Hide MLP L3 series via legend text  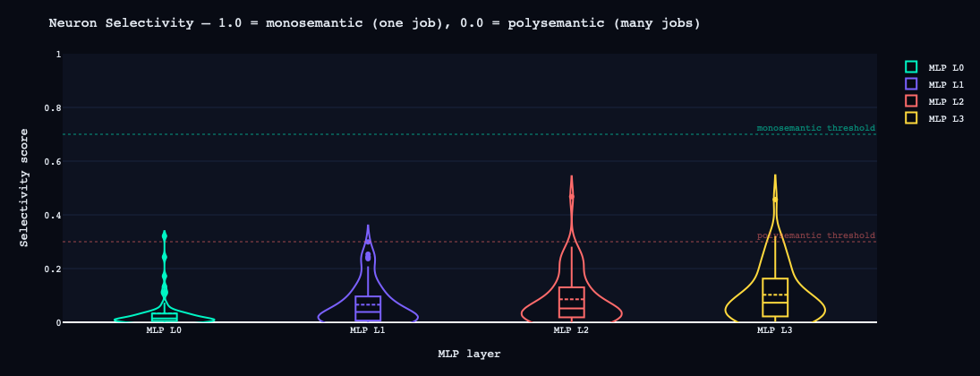[945, 119]
